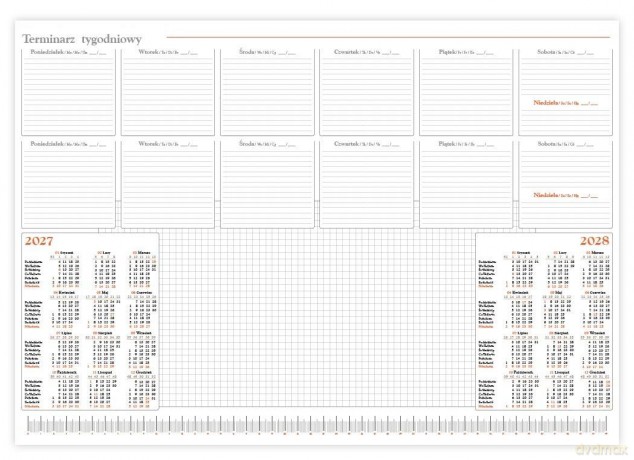Click the "Terminarz tygodniowy" title
Screen dimensions: 634x460
[x=82, y=39]
